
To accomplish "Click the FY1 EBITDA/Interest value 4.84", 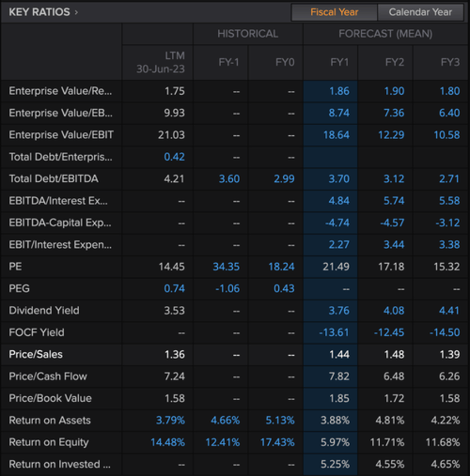I will point(339,201).
